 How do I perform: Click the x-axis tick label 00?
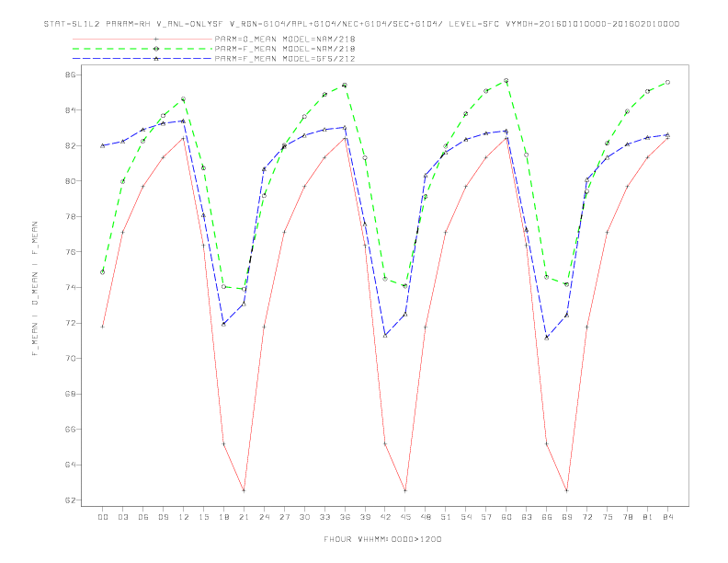[103, 517]
